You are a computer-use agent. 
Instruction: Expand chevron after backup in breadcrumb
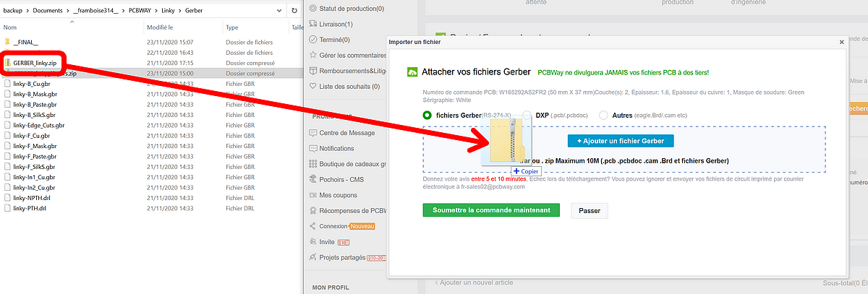coord(27,12)
